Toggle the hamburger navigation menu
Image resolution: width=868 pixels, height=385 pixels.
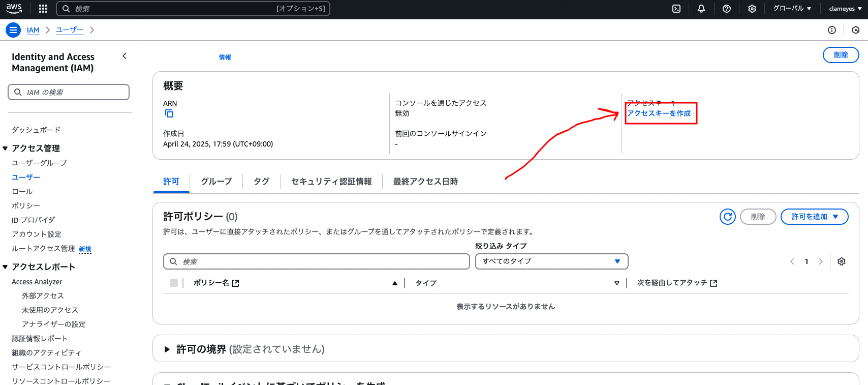click(13, 30)
